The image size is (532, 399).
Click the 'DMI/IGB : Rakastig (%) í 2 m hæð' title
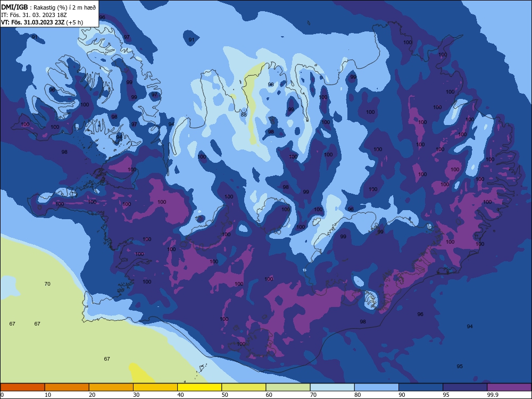coord(48,7)
